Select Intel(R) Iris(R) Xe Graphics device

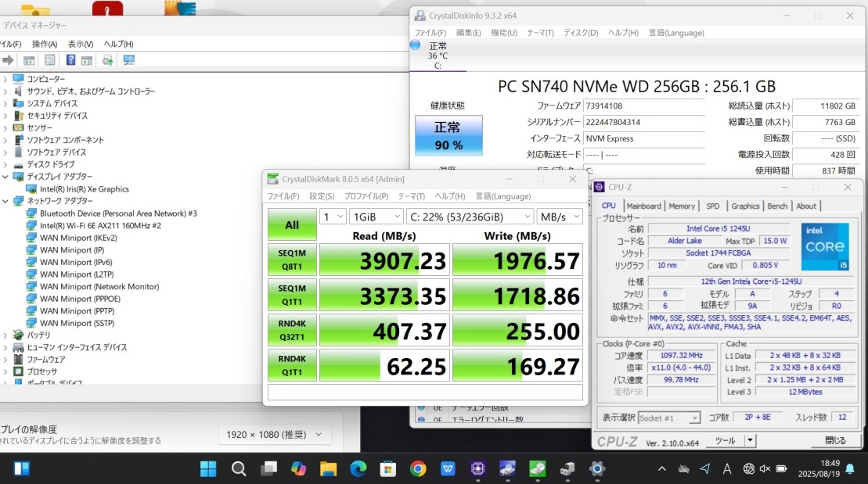pyautogui.click(x=84, y=188)
